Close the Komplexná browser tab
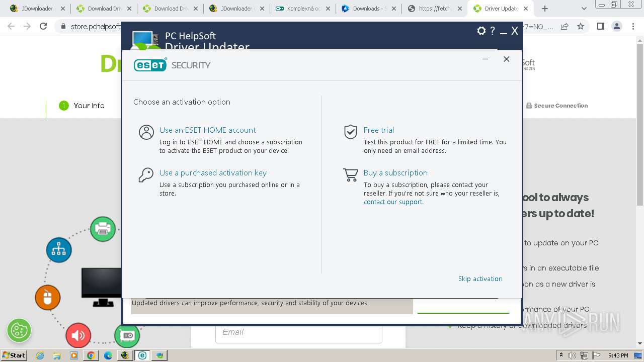This screenshot has width=644, height=362. 328,9
